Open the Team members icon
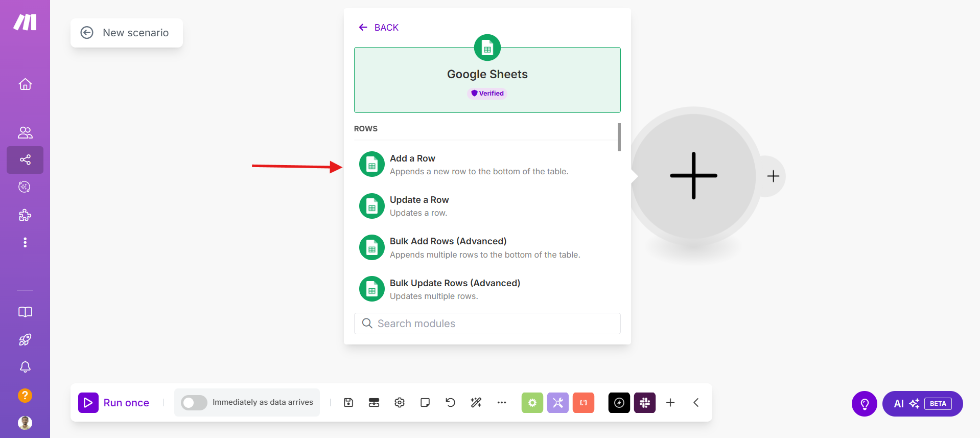The height and width of the screenshot is (438, 980). tap(25, 133)
